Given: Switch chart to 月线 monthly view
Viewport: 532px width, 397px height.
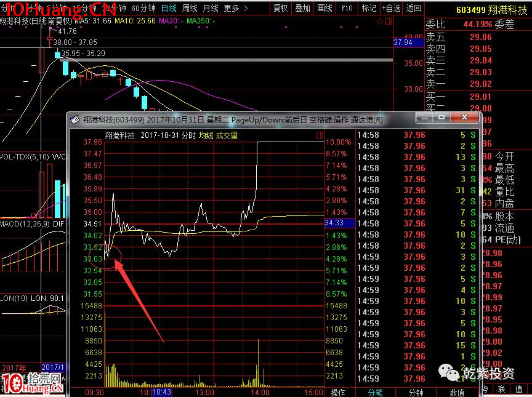Looking at the screenshot, I should [x=211, y=8].
